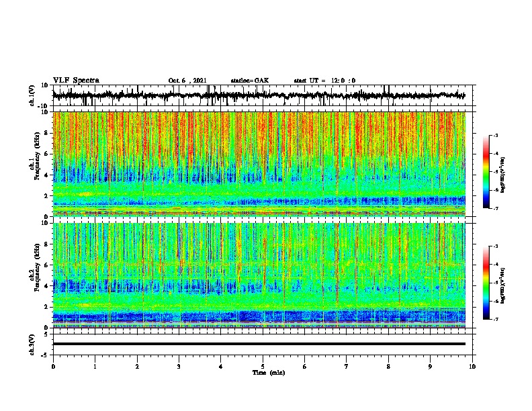Select the "-3" label on ch.1 colorbar

tap(495, 135)
